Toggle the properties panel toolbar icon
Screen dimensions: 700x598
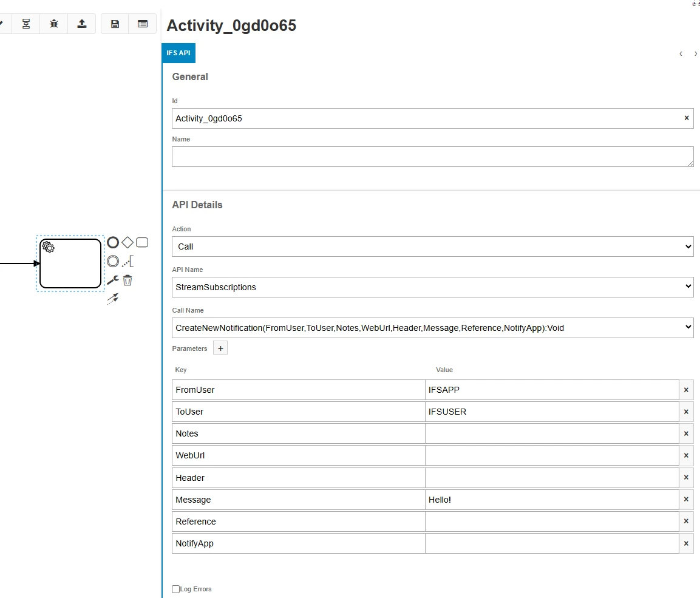(x=143, y=24)
